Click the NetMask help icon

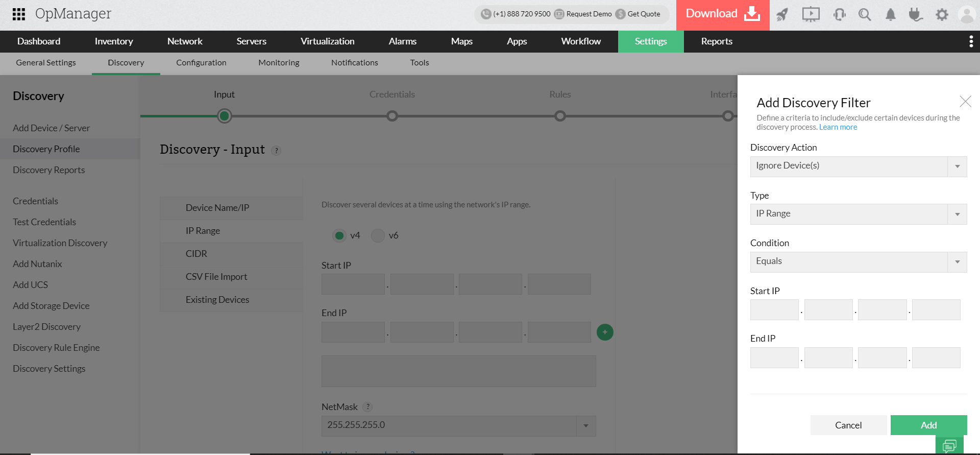coord(367,407)
